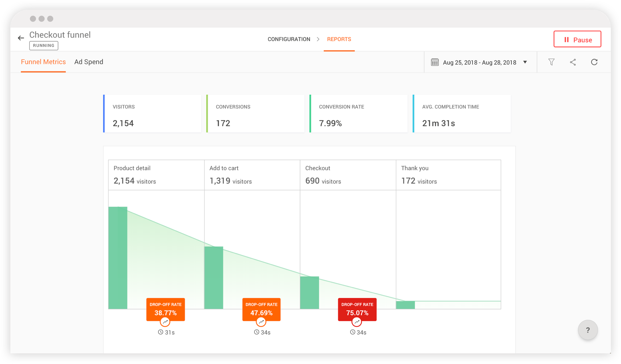
Task: Click the calendar icon to change dates
Action: tap(434, 62)
